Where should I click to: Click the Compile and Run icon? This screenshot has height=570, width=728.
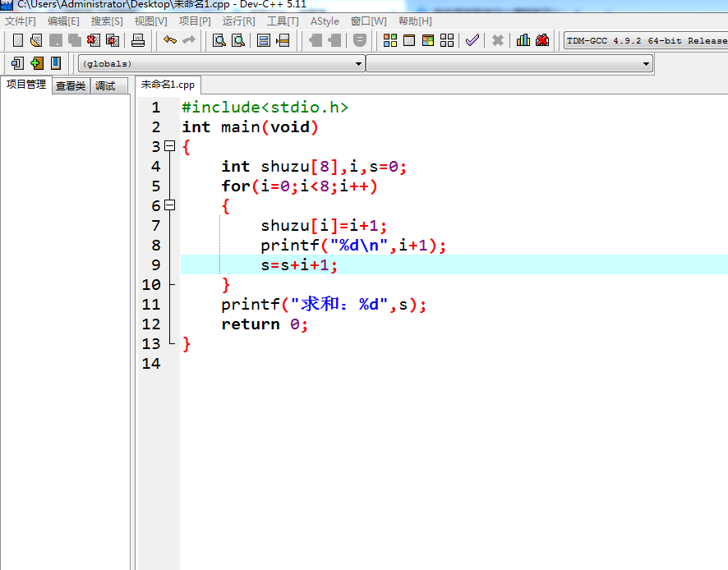tap(428, 40)
